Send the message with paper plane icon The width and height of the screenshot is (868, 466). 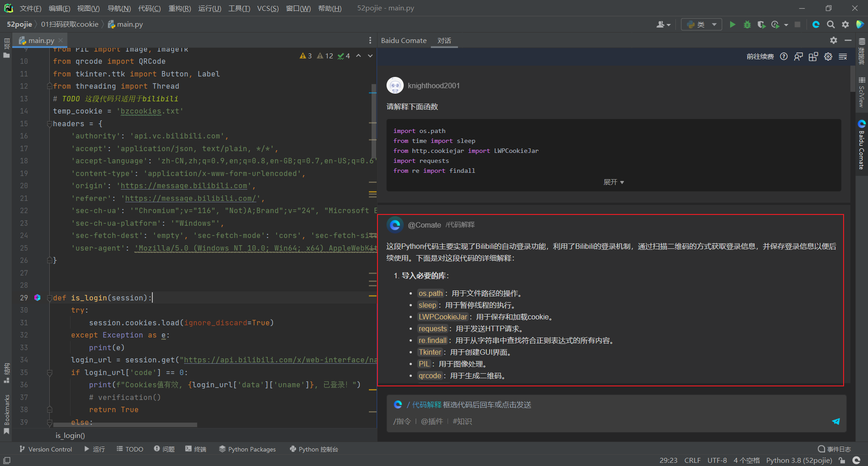pos(836,421)
